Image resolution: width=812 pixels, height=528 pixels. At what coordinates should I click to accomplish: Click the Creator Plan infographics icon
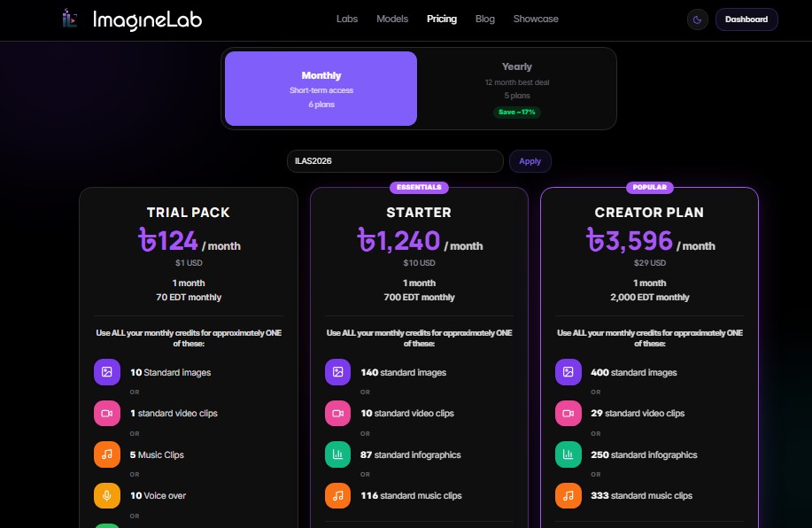pos(568,454)
